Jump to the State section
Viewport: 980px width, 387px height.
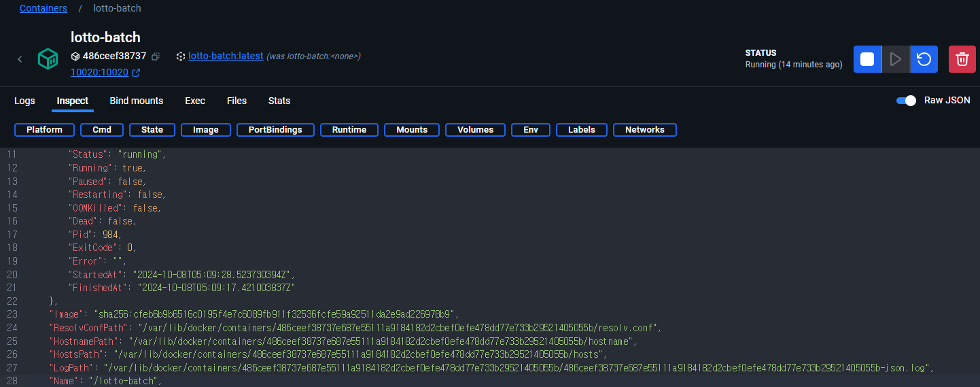click(152, 130)
